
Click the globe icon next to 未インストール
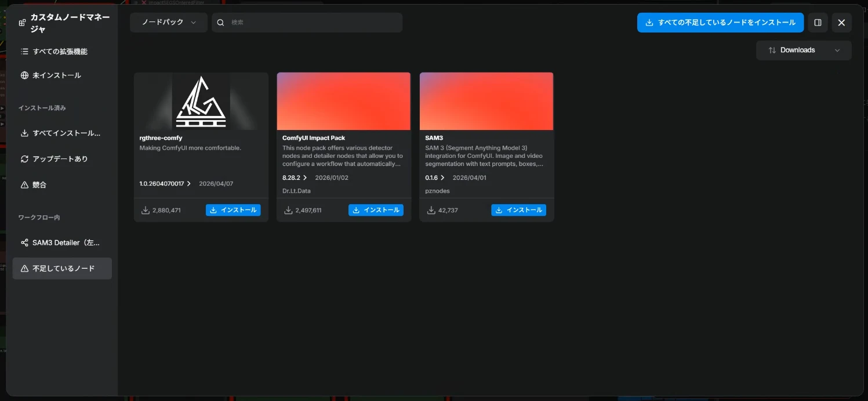pos(24,75)
